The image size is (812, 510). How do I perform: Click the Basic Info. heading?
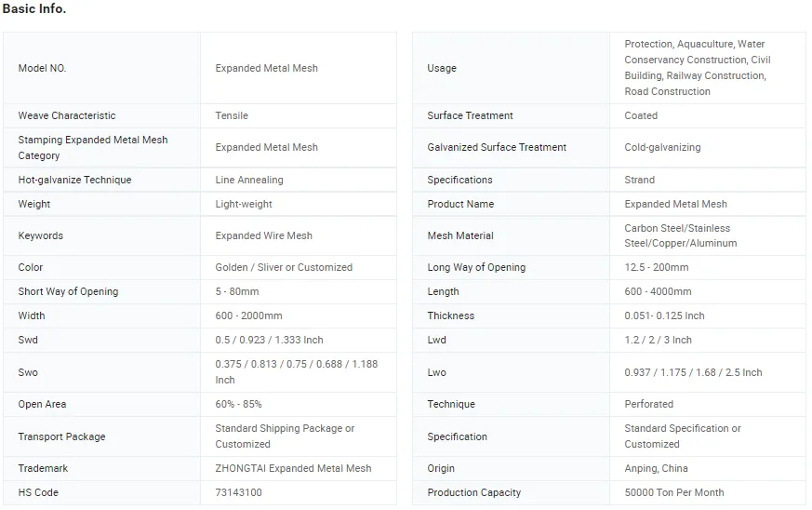point(34,9)
